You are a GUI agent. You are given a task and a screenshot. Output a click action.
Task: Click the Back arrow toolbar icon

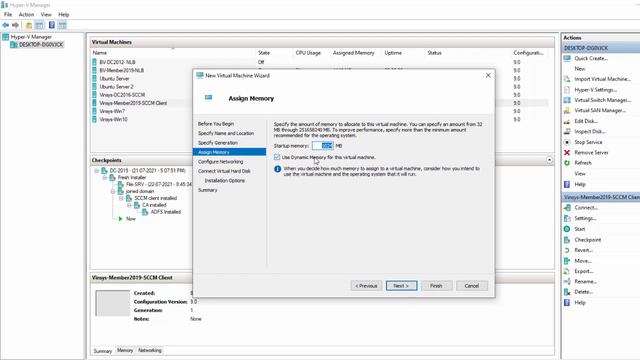click(6, 25)
